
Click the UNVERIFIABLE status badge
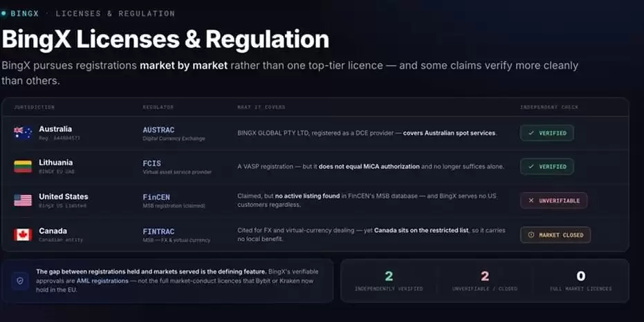coord(553,200)
